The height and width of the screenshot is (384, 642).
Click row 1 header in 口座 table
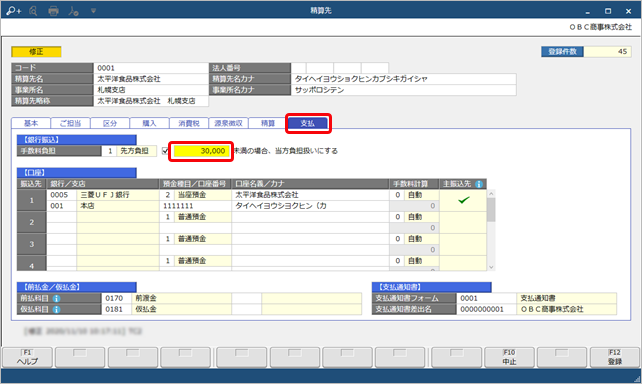(x=32, y=201)
